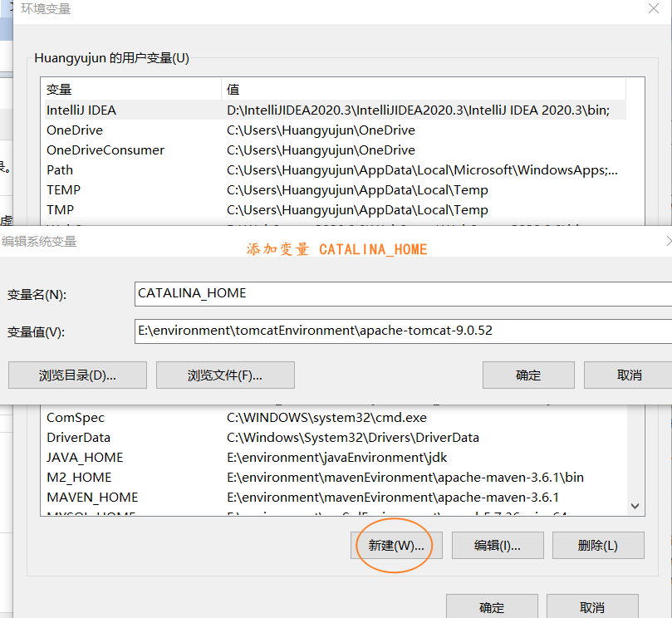Image resolution: width=672 pixels, height=618 pixels.
Task: Click the 值 column header in user variables
Action: 424,89
